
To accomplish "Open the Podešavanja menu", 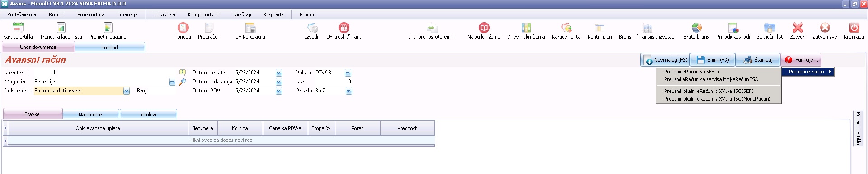I will (x=22, y=14).
